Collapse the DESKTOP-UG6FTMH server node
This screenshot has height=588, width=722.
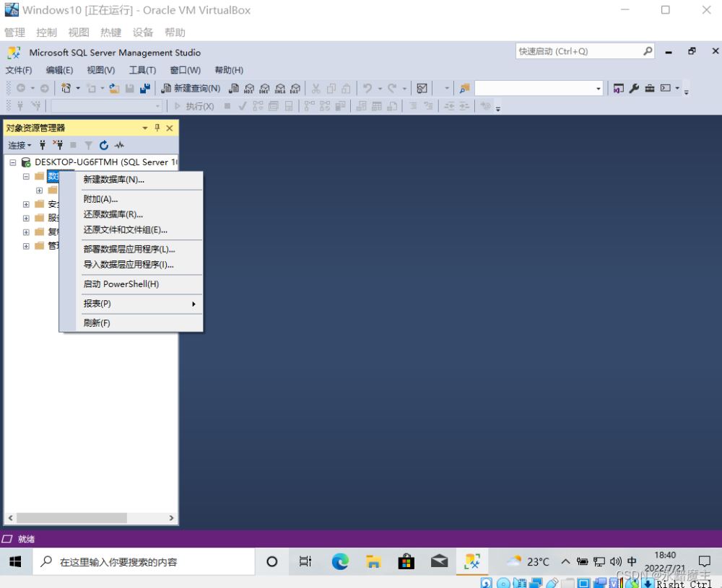pyautogui.click(x=13, y=162)
